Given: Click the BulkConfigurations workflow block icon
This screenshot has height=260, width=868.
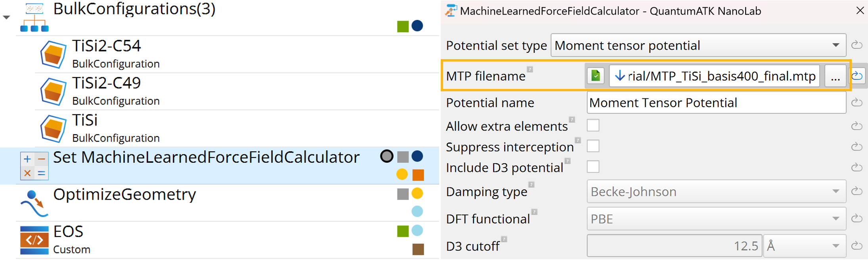Looking at the screenshot, I should [x=34, y=17].
